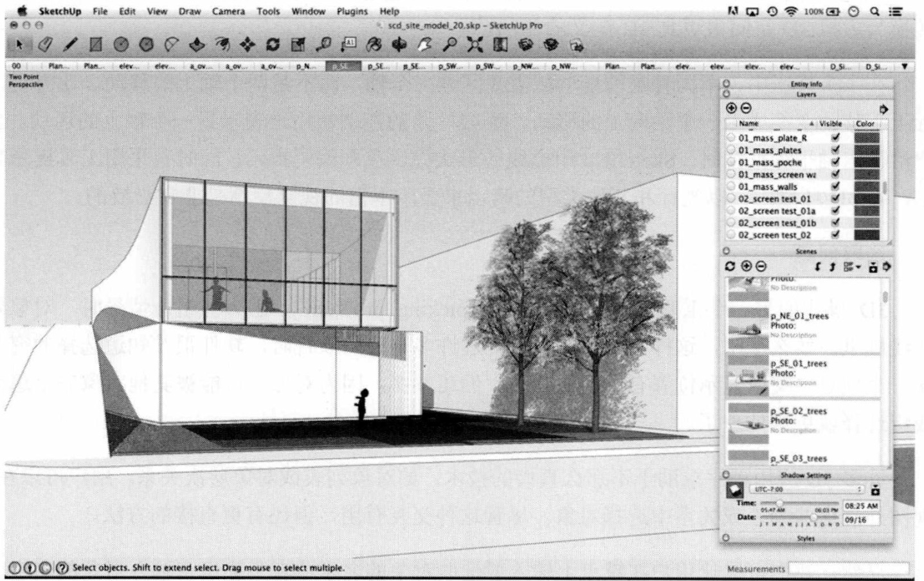Image resolution: width=924 pixels, height=581 pixels.
Task: Pick the Tape Measure tool
Action: [x=323, y=44]
